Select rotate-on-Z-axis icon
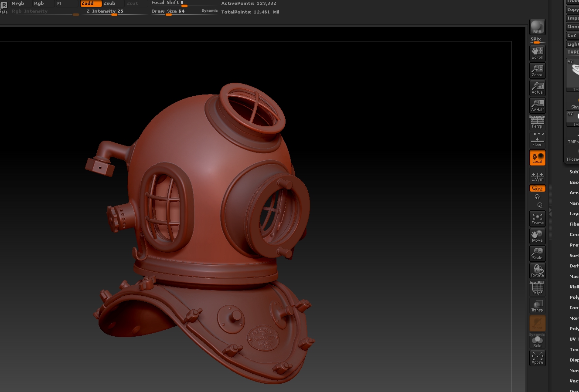The image size is (579, 392). click(x=540, y=205)
